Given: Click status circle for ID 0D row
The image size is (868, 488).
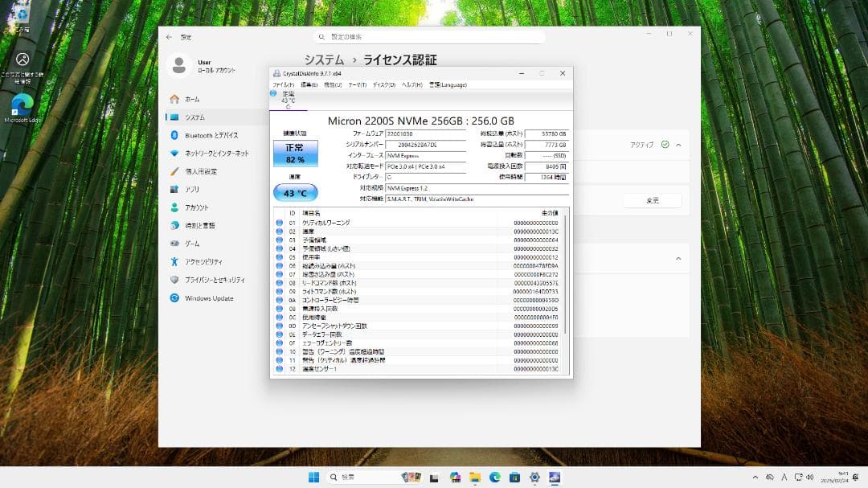Looking at the screenshot, I should point(280,326).
